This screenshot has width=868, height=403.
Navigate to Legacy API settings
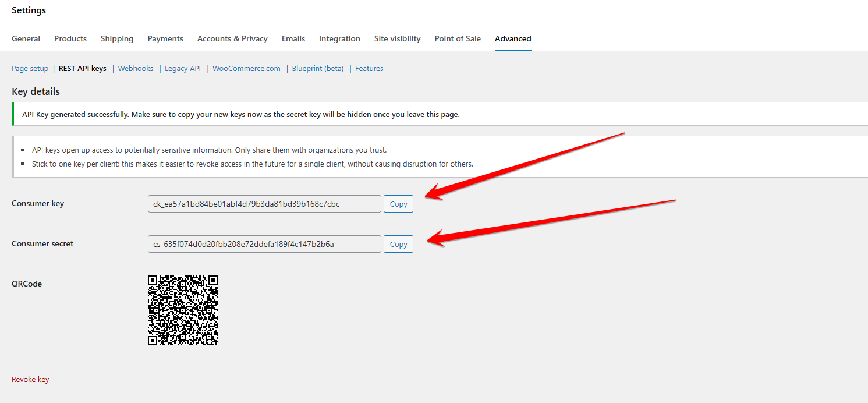182,68
